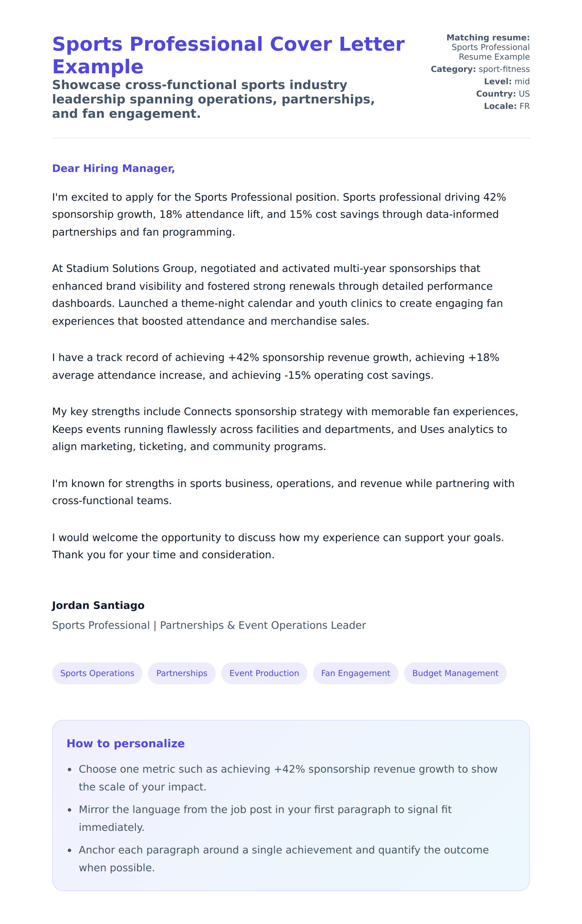Screen dimensions: 582x924
Task: Select the Sports Operations tag
Action: point(97,673)
